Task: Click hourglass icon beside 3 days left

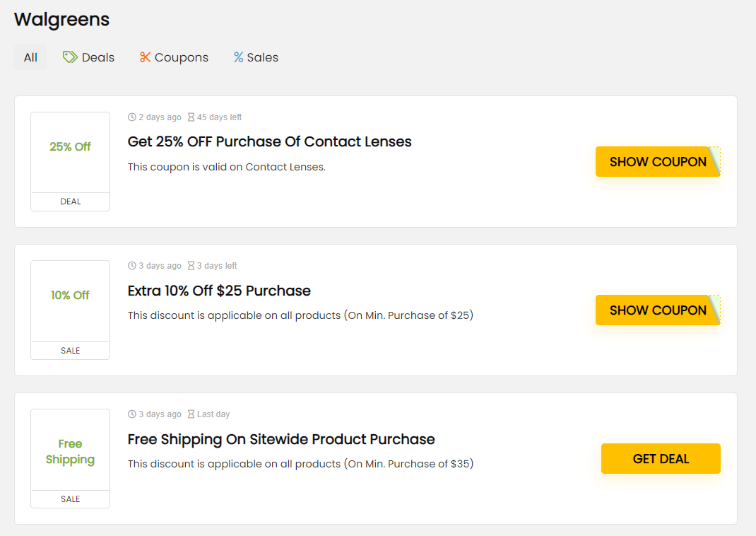Action: [191, 266]
